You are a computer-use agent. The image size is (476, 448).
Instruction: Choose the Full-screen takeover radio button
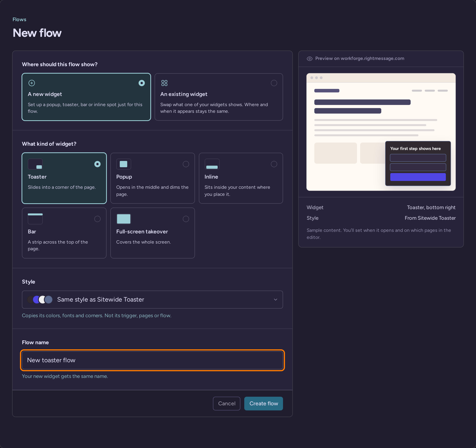click(186, 219)
